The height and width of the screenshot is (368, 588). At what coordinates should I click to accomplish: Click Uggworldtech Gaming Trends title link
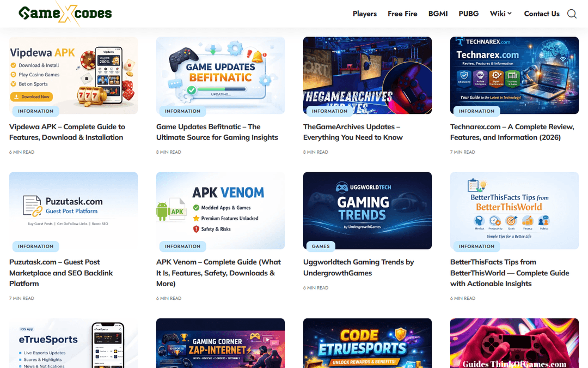(358, 267)
